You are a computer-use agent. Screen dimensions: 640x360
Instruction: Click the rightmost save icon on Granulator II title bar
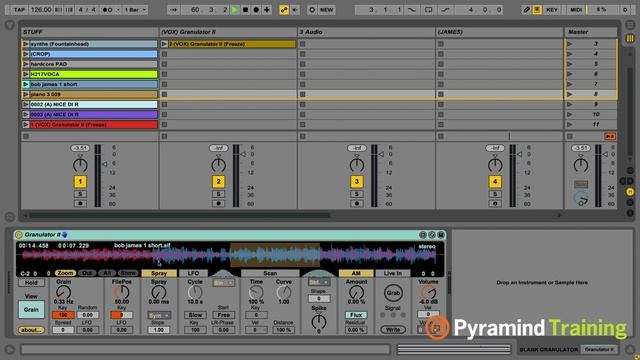coord(441,235)
